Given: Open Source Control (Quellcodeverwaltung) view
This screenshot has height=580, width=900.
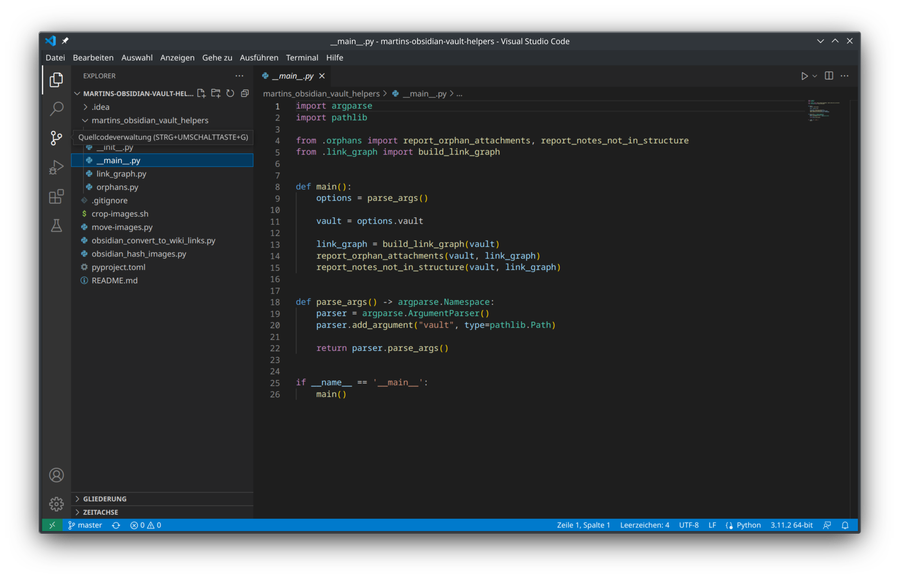Looking at the screenshot, I should pyautogui.click(x=56, y=138).
